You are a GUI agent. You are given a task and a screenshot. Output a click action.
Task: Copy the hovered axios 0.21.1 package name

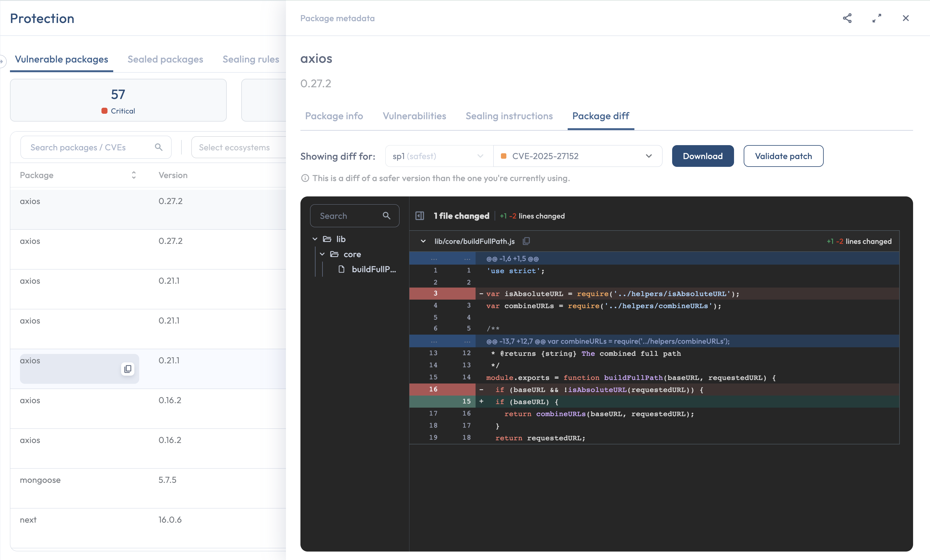[127, 369]
